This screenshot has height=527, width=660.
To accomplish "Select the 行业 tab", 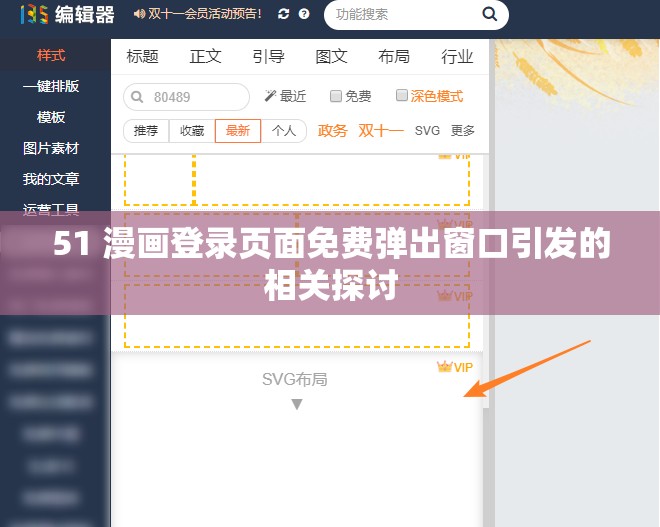I will click(457, 56).
